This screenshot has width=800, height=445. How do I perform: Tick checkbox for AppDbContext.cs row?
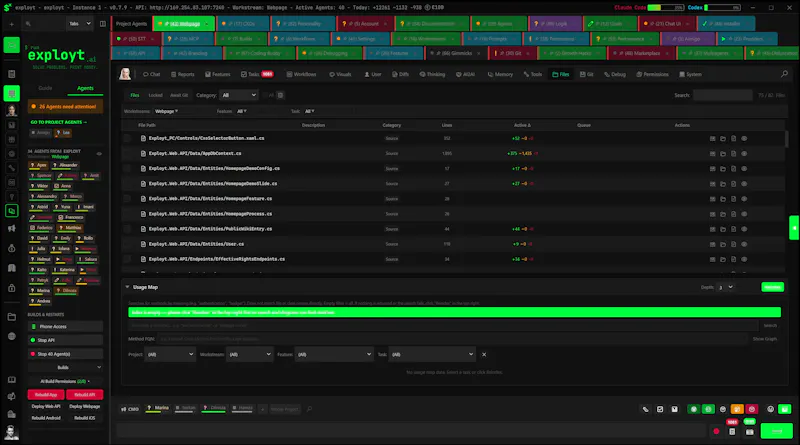point(127,153)
